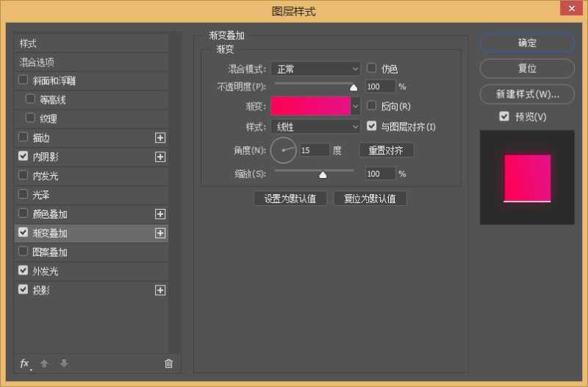
Task: Select 混合选项 in the styles list
Action: tap(37, 63)
